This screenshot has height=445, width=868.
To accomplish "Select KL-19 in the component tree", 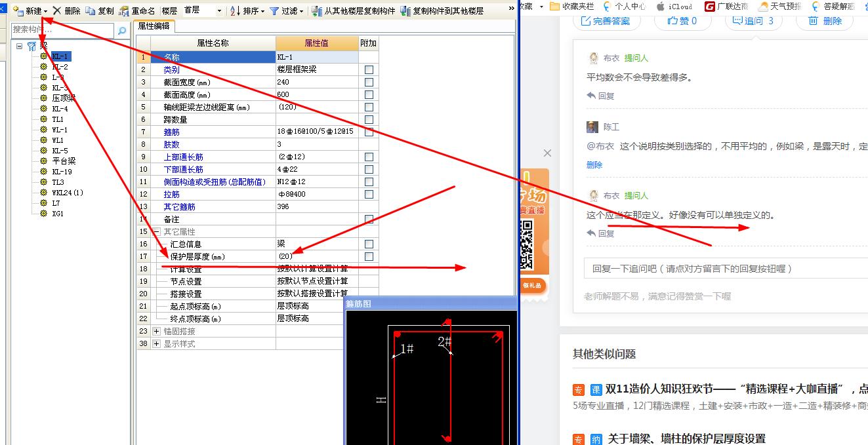I will 62,172.
